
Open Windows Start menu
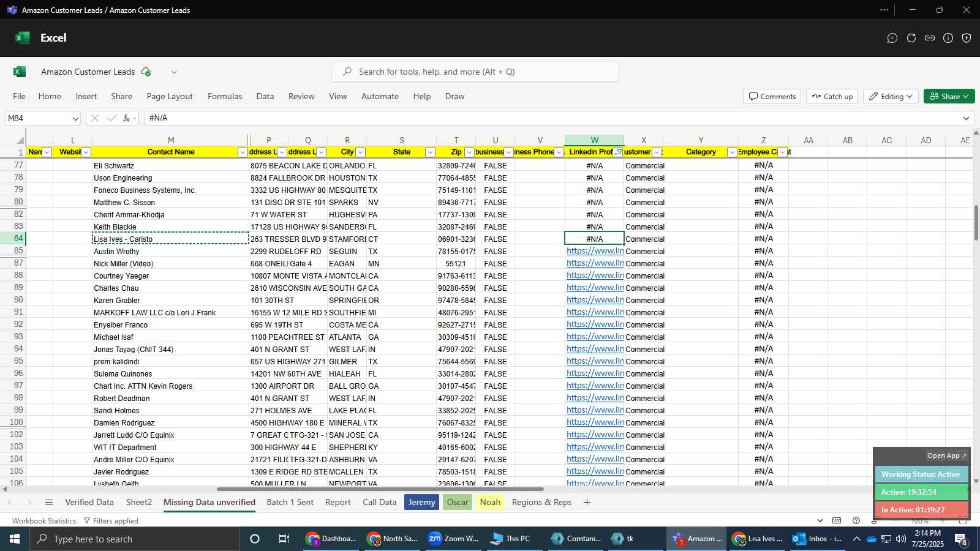point(15,539)
